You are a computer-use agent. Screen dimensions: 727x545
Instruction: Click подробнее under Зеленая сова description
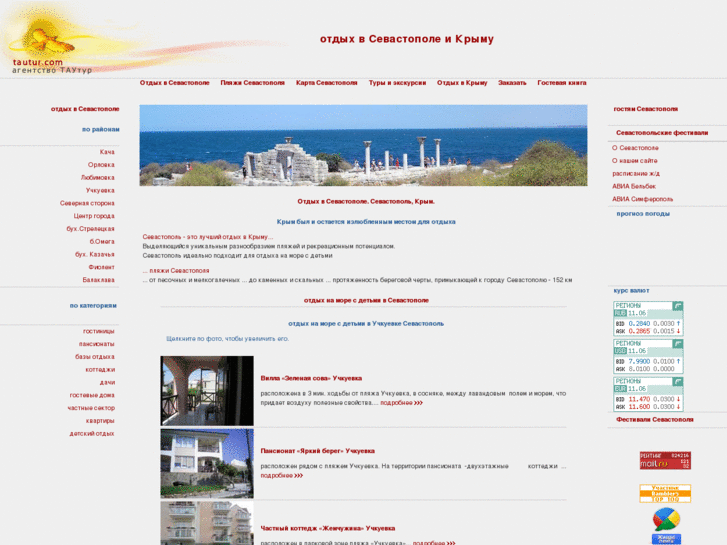(402, 403)
